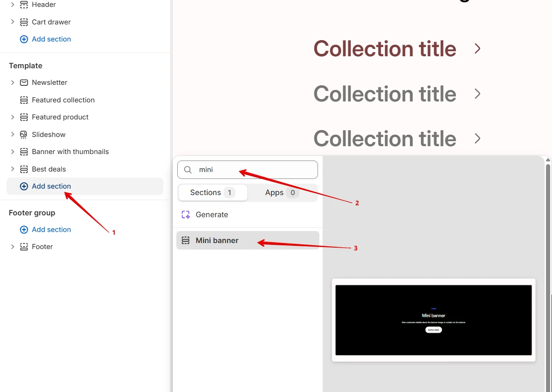Expand the Footer section chevron
This screenshot has width=552, height=392.
(x=12, y=247)
